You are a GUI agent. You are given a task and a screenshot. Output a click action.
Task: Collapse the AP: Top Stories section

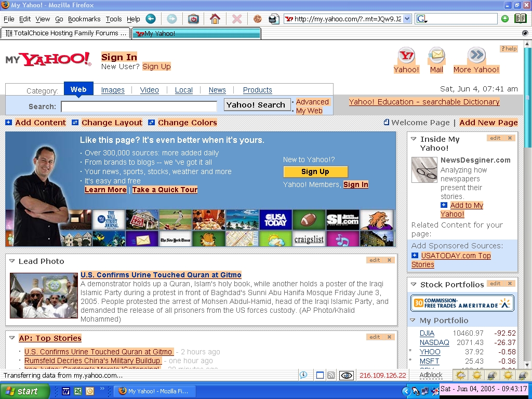(12, 338)
